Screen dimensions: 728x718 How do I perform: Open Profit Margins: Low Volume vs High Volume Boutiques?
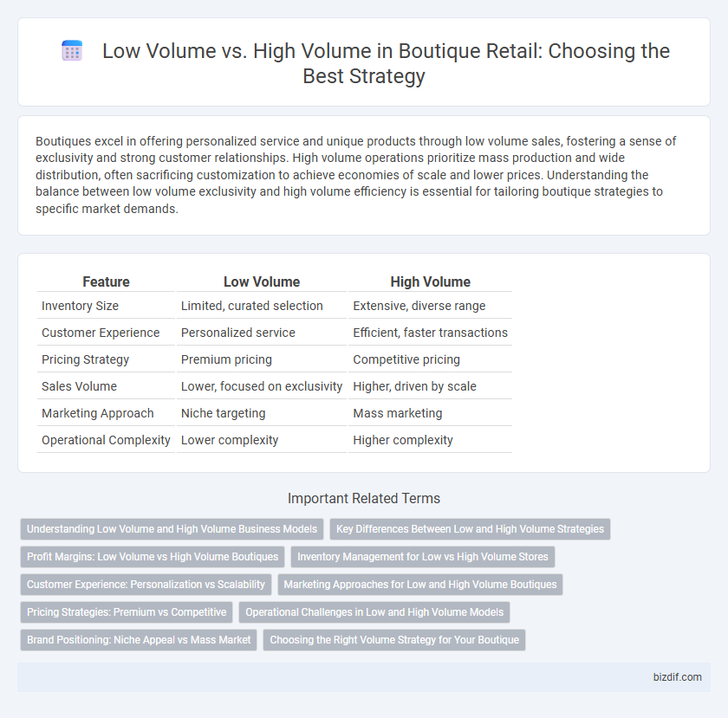coord(153,557)
